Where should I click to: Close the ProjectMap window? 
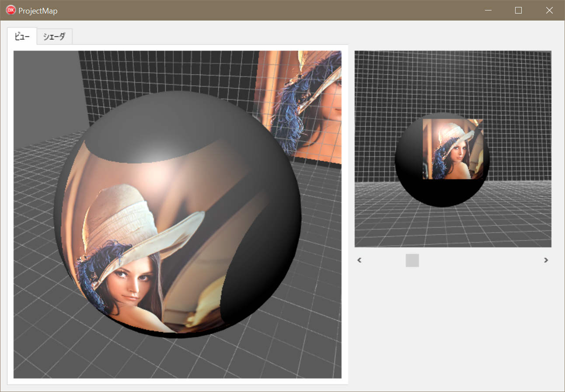(549, 10)
